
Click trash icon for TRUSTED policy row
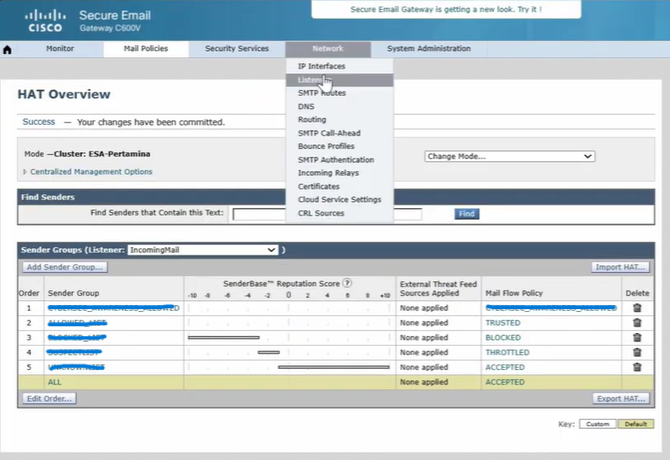(x=637, y=324)
